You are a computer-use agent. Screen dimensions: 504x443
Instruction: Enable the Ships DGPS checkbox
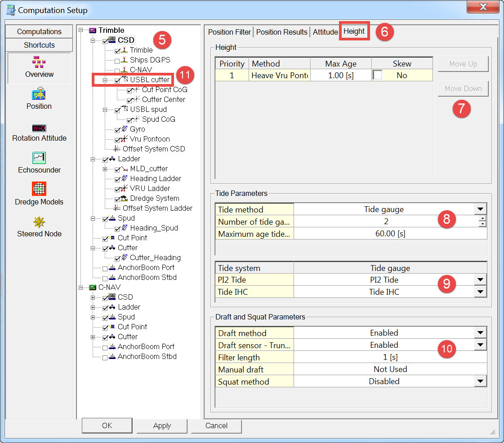117,60
